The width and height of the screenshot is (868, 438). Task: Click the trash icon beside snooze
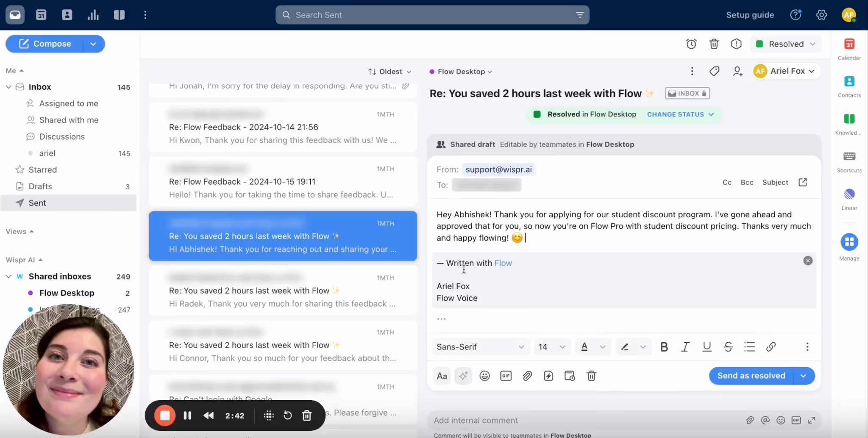(x=714, y=44)
